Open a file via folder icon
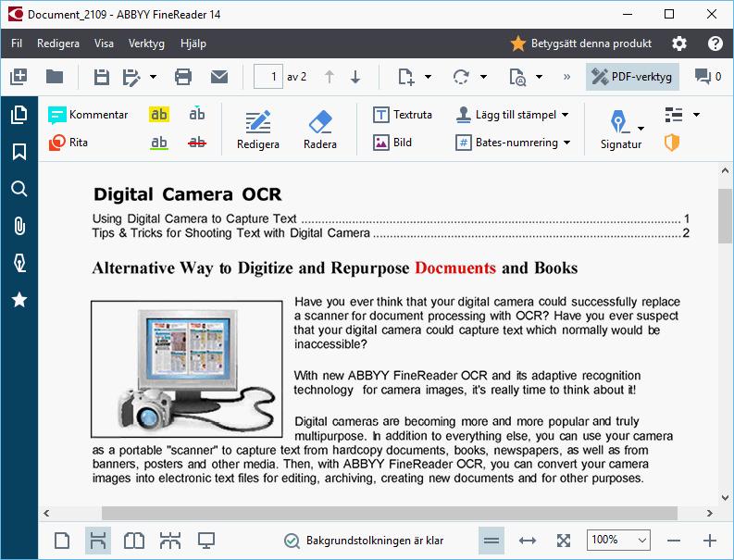The height and width of the screenshot is (560, 734). click(55, 76)
